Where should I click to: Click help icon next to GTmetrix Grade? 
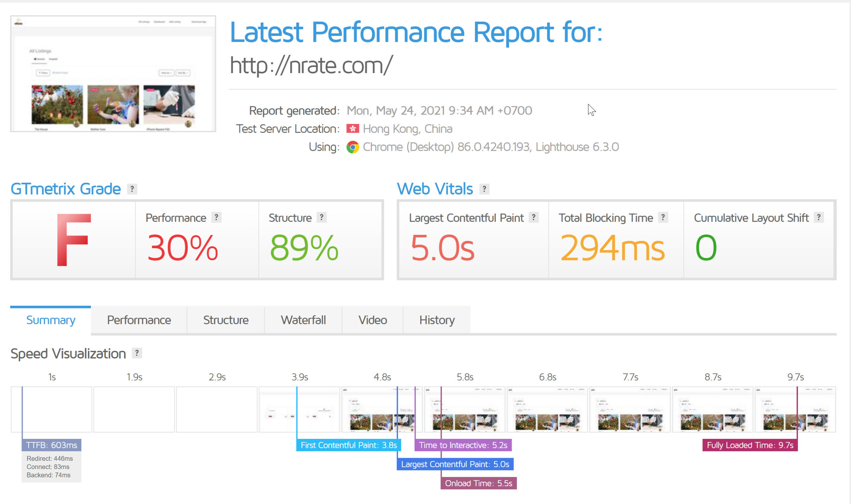(132, 189)
